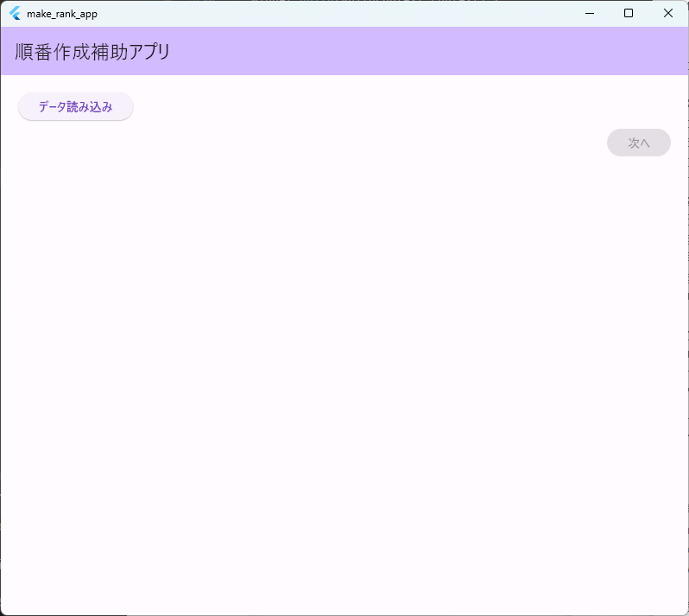Viewport: 689px width, 616px height.
Task: Click the 次へ button
Action: click(638, 143)
